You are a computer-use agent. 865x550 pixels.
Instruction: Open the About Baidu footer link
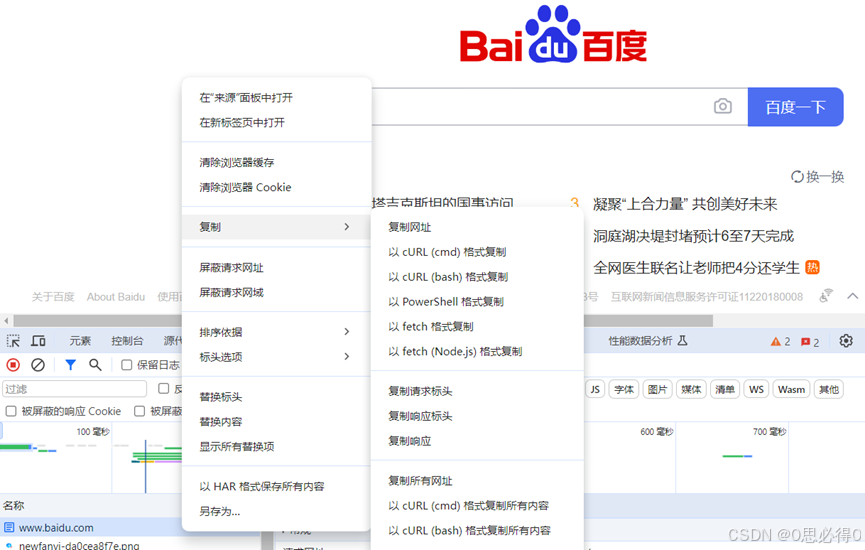[116, 297]
